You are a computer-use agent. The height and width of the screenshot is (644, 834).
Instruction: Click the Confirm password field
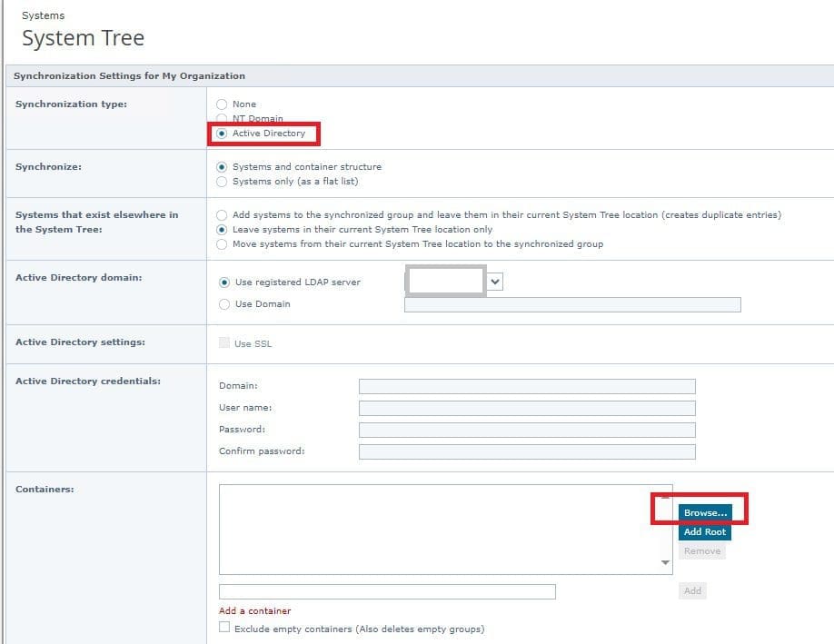[x=527, y=452]
